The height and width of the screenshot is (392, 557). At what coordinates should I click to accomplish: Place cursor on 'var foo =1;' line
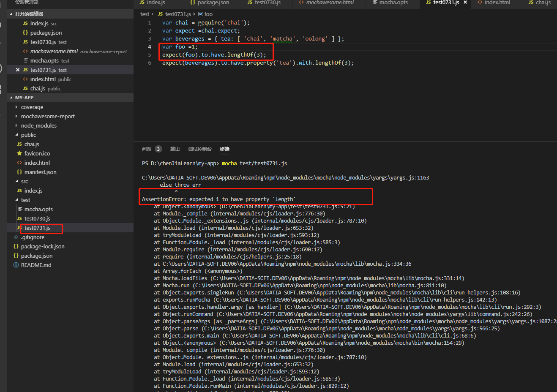[180, 47]
